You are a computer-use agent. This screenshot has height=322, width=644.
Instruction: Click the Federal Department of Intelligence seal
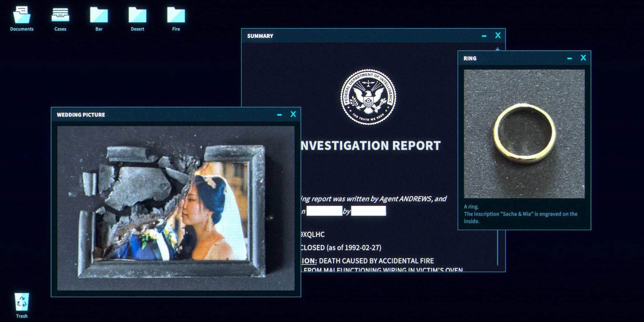368,97
